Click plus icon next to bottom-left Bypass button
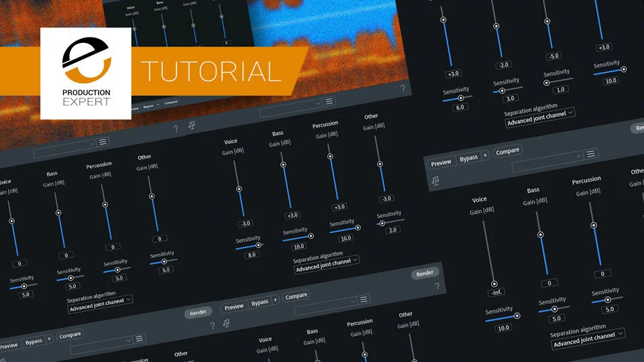644x362 pixels. 49,339
